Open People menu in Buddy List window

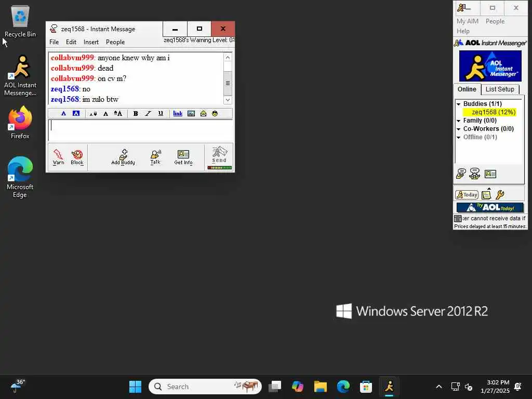coord(495,21)
